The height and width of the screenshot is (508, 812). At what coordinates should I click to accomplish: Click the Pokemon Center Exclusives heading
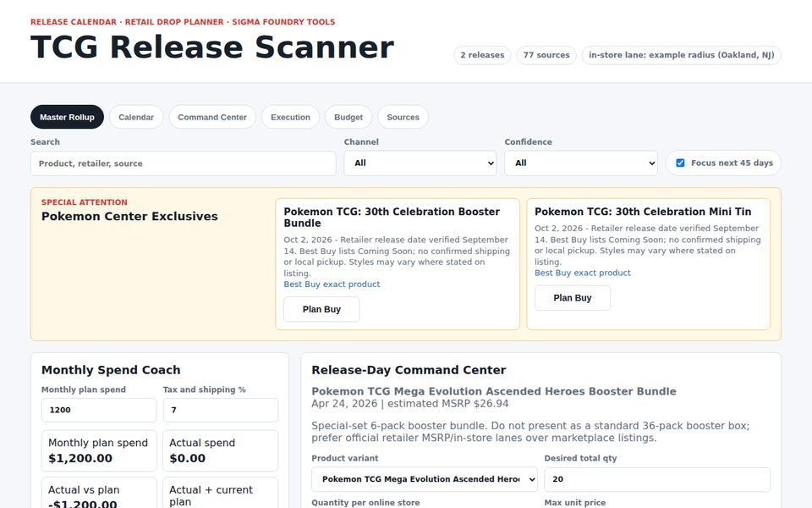click(129, 216)
